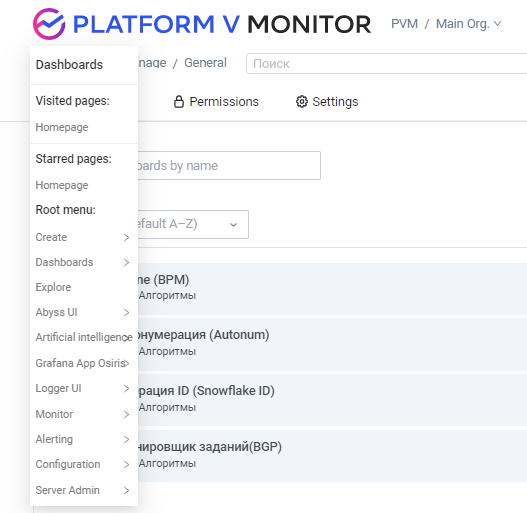This screenshot has height=513, width=527.
Task: Focus the Поиск search field
Action: (387, 63)
